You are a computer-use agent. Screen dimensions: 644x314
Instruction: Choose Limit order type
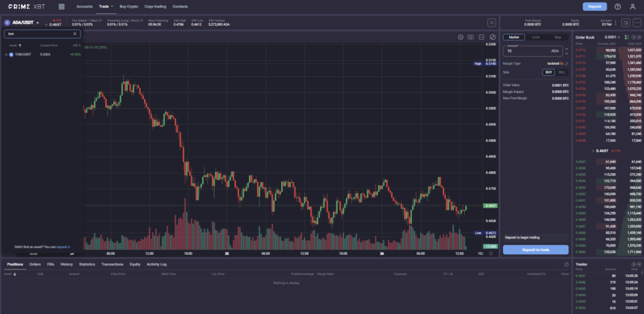536,37
